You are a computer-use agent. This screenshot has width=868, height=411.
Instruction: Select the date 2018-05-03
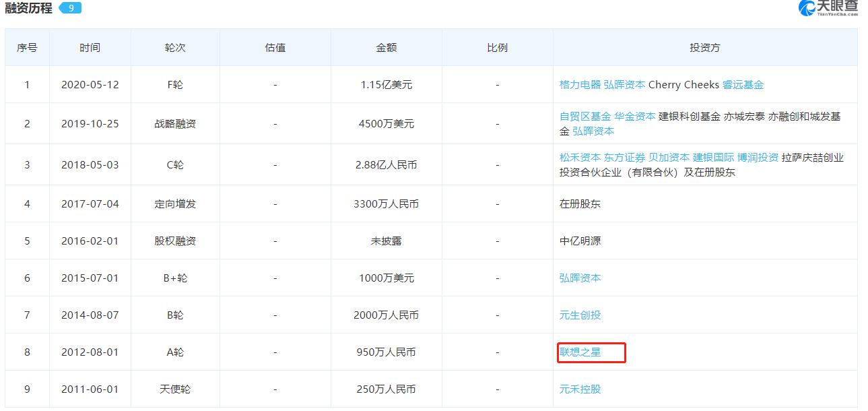tap(90, 165)
